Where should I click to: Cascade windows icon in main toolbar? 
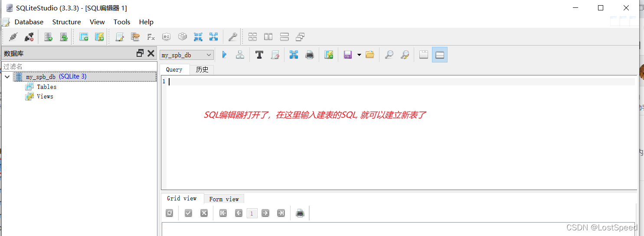coord(300,37)
